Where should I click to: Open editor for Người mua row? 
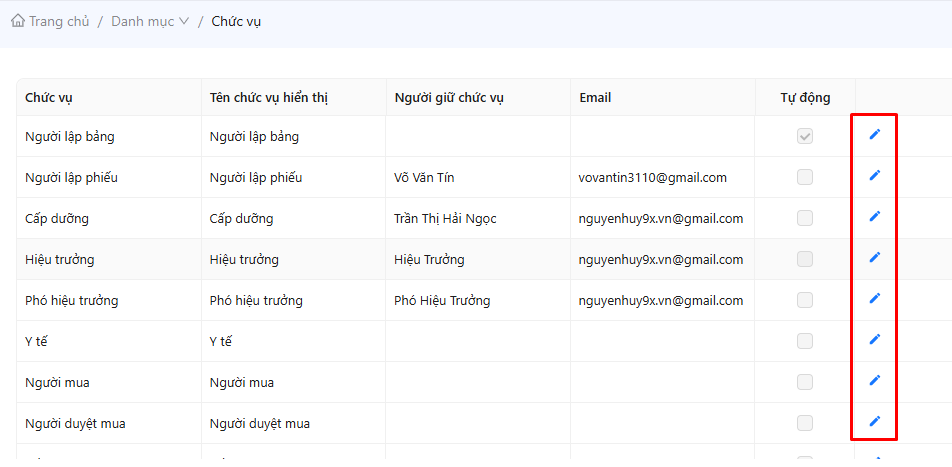pos(874,381)
